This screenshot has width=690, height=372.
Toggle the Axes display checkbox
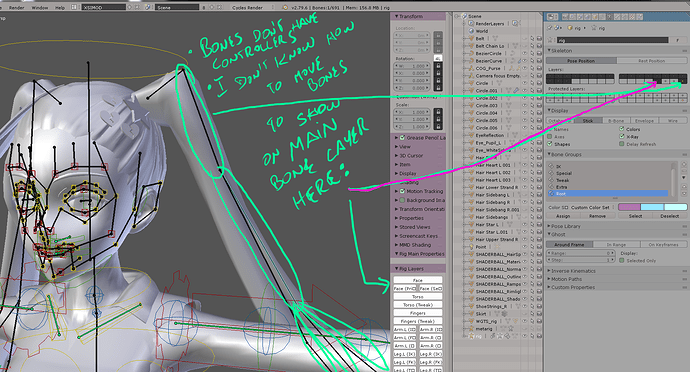550,136
